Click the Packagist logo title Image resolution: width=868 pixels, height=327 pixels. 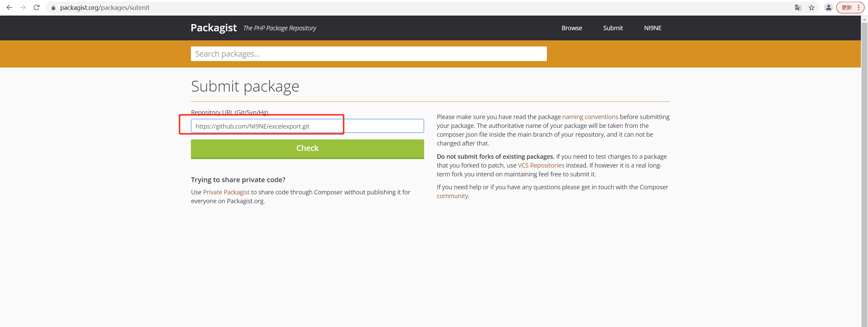click(214, 28)
